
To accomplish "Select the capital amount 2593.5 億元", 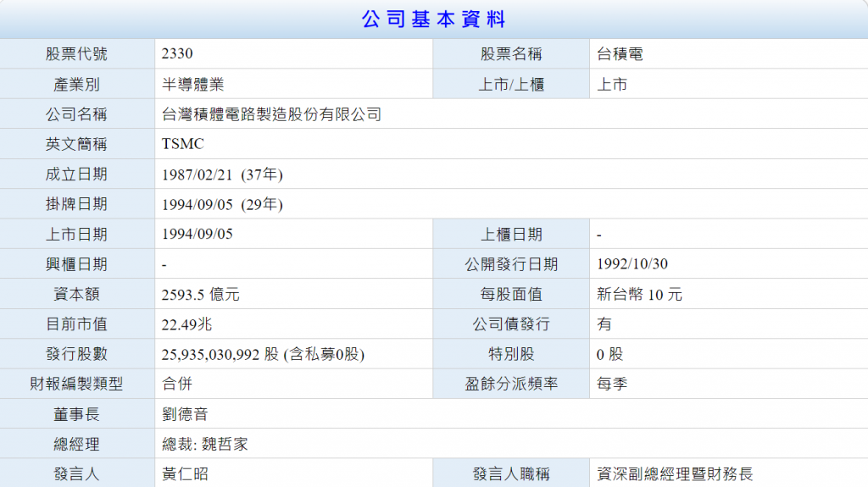I will (201, 295).
